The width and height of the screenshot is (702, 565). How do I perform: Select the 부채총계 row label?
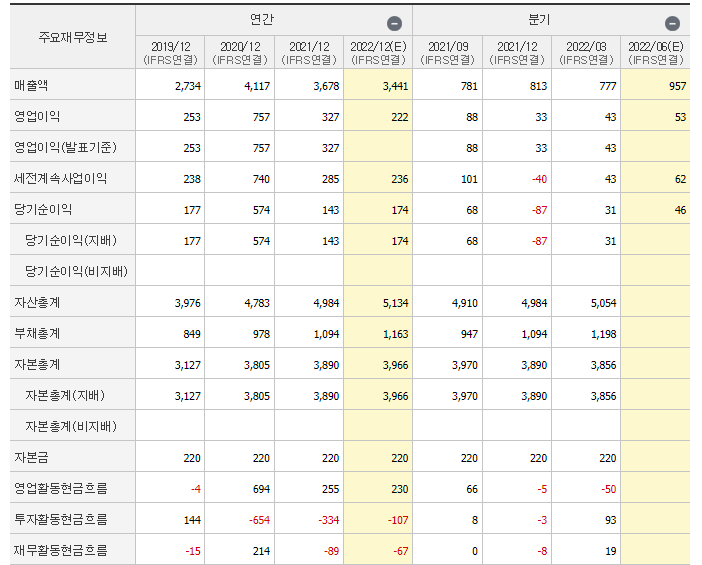pos(37,333)
